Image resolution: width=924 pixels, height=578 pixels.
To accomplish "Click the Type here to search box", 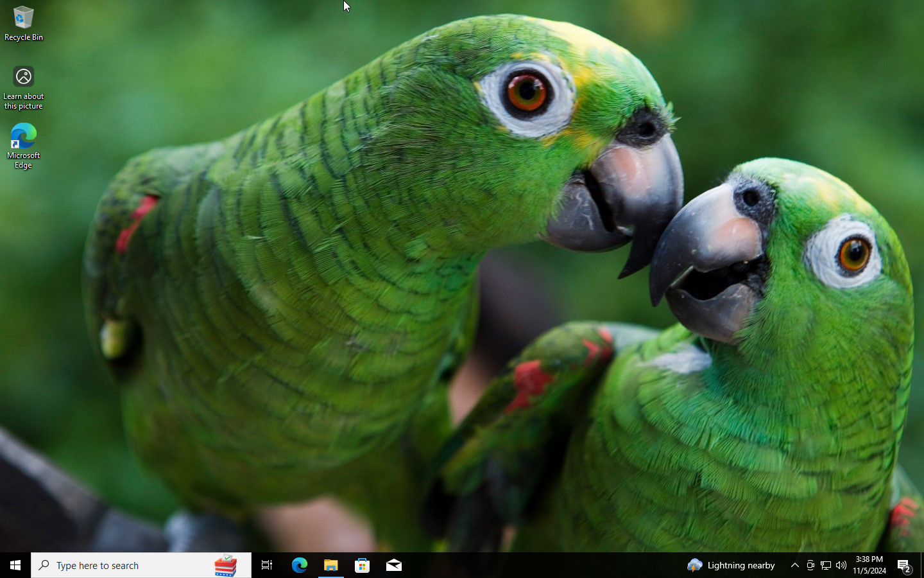I will point(122,565).
